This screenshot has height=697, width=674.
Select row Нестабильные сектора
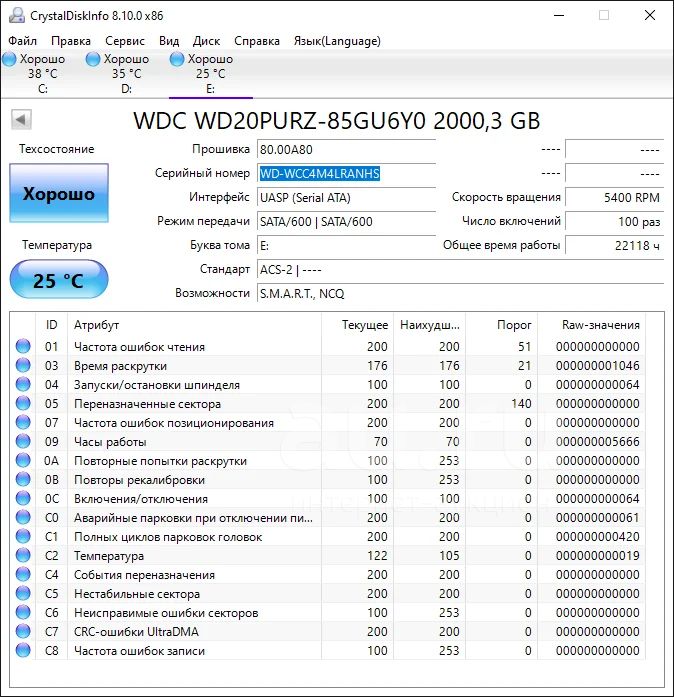click(328, 593)
